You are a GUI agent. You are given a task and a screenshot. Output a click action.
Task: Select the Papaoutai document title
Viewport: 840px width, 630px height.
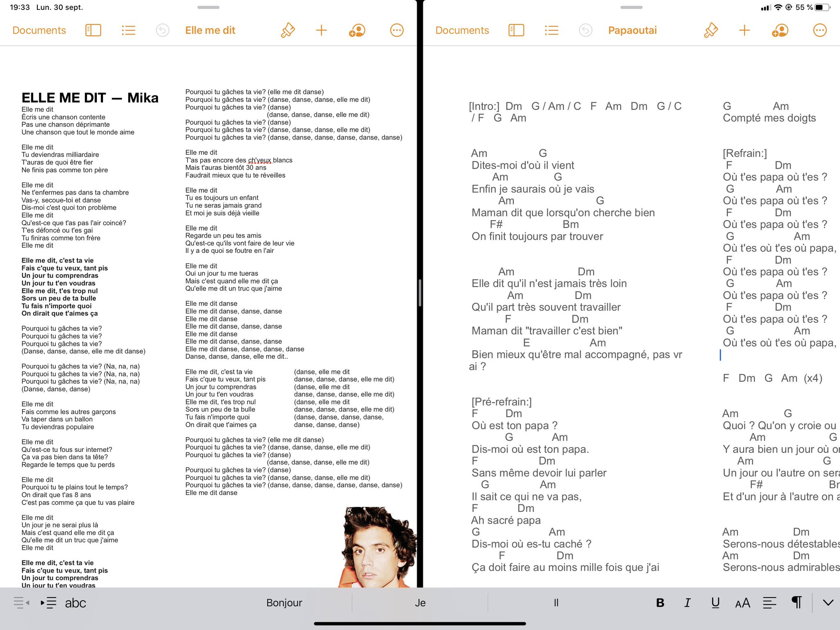coord(632,30)
